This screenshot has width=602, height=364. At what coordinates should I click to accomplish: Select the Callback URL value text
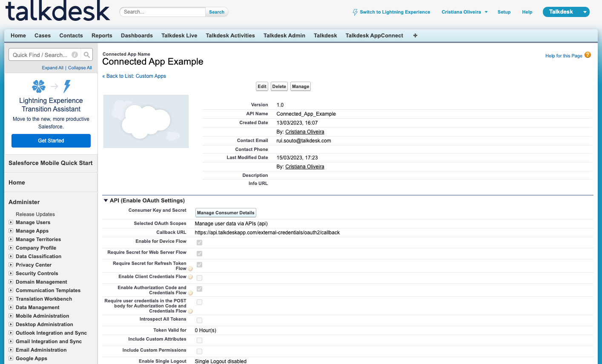[x=267, y=233]
